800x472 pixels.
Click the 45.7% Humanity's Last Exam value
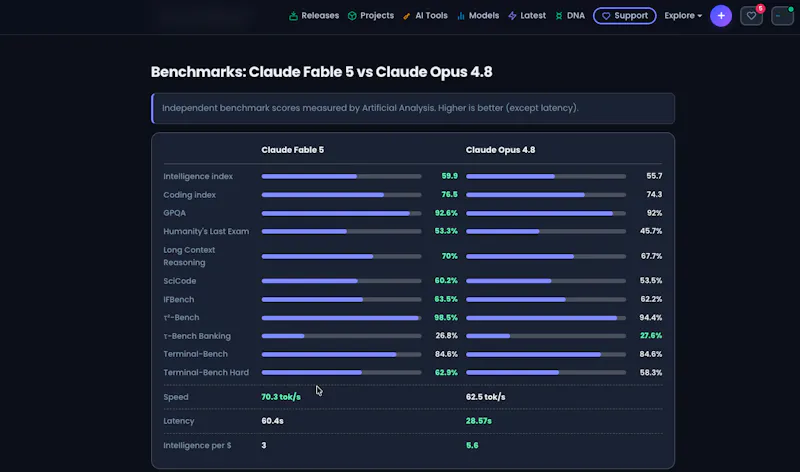[x=651, y=231]
